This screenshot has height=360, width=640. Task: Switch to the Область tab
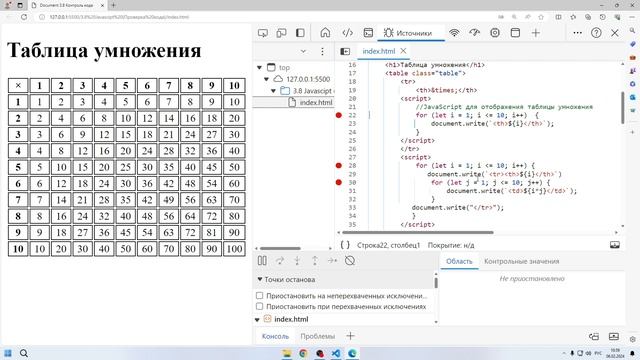tap(459, 261)
